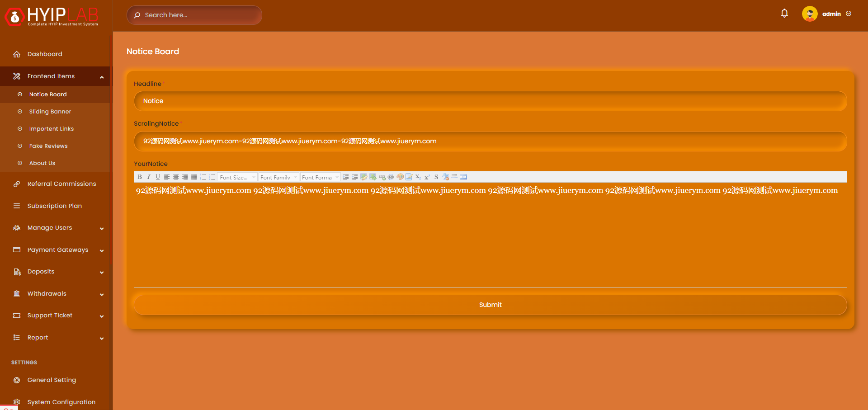Open the Font Format dropdown
This screenshot has height=410, width=868.
pos(321,177)
